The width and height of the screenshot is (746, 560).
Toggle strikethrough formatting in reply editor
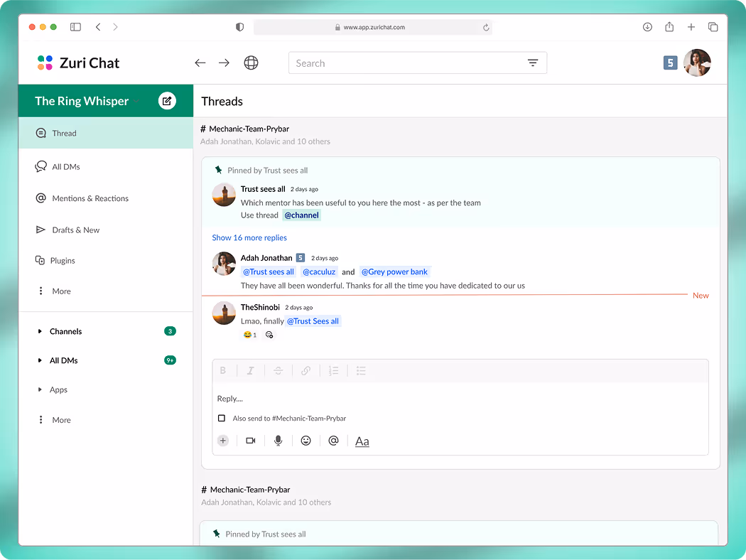coord(279,371)
